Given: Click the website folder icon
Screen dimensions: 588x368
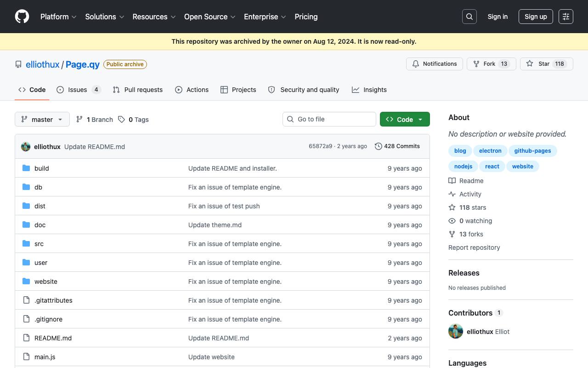Looking at the screenshot, I should click(26, 282).
